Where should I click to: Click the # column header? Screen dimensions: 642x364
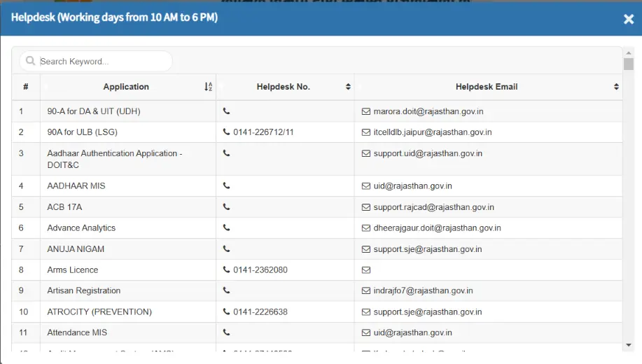26,87
